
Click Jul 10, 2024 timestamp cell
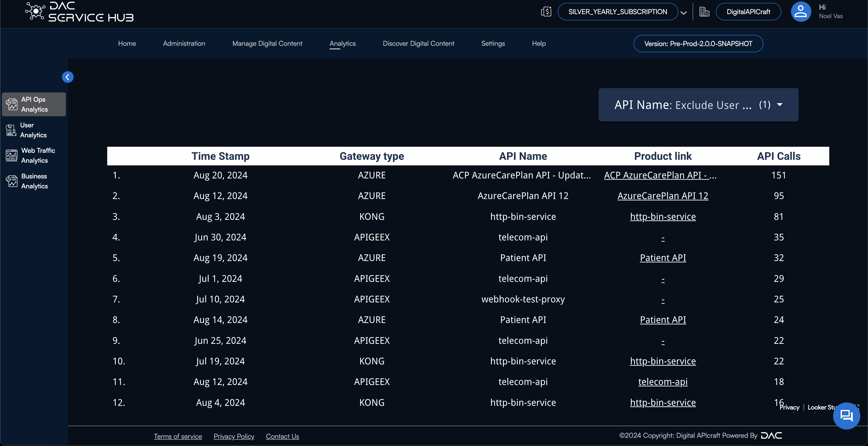(220, 299)
